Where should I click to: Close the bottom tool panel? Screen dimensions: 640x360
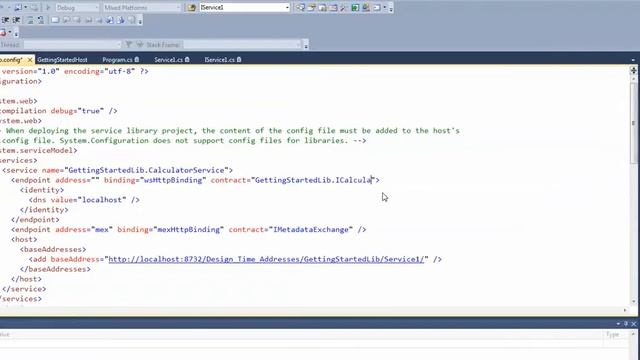point(633,324)
